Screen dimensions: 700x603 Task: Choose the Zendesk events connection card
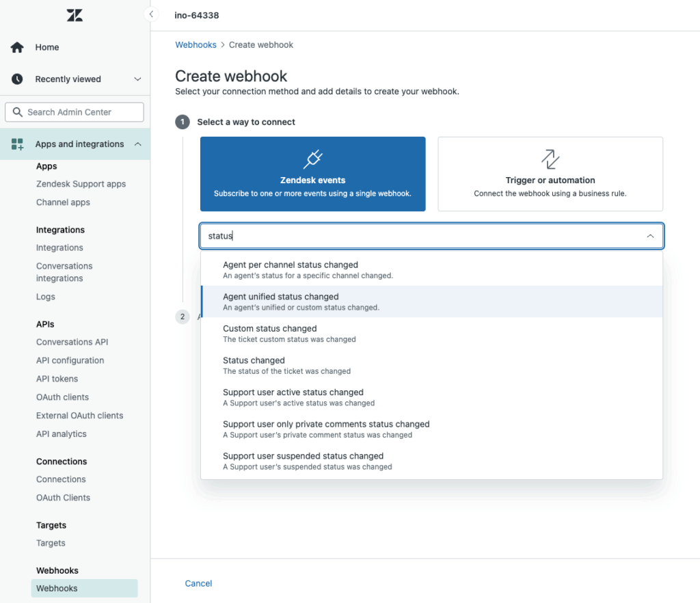coord(312,174)
